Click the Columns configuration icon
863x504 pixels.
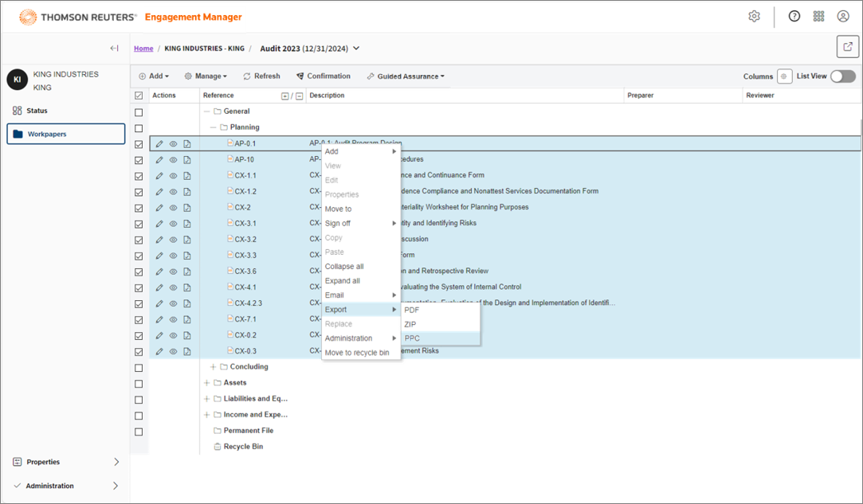[x=784, y=76]
